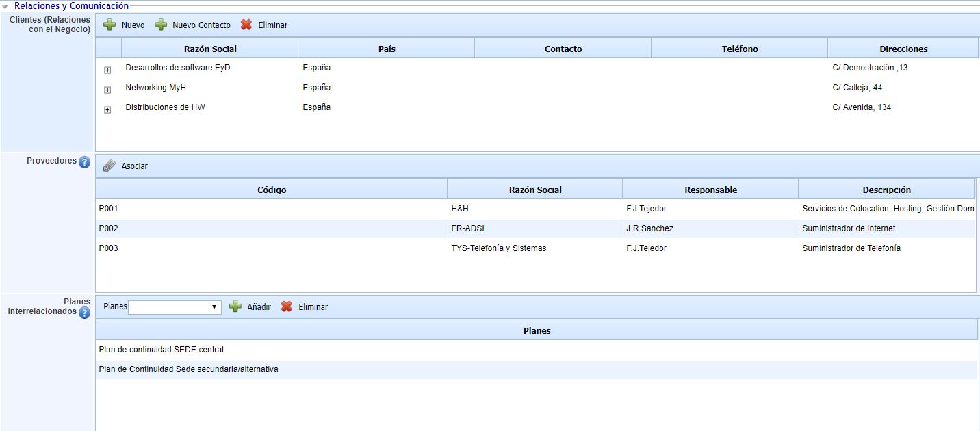
Task: Expand the Distribuciones de HW row
Action: tap(107, 110)
